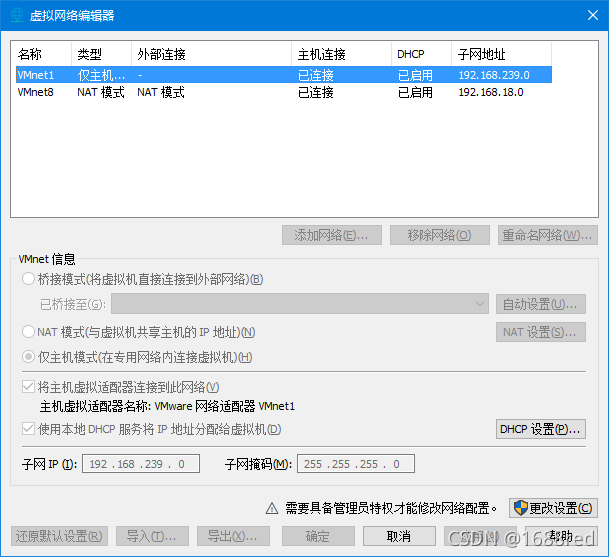609x557 pixels.
Task: Select the VMnet8 network row
Action: point(284,92)
